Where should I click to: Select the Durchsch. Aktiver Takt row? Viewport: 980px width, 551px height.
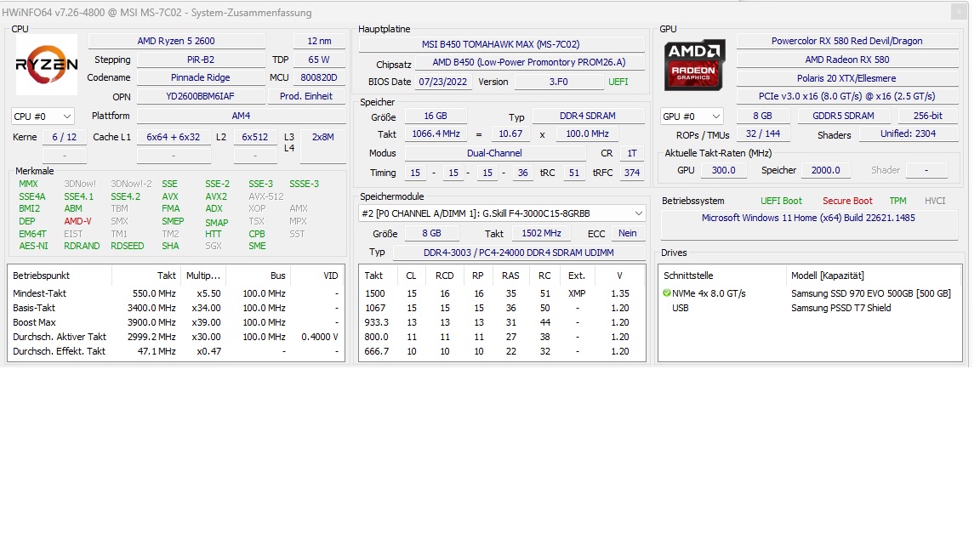(x=175, y=337)
